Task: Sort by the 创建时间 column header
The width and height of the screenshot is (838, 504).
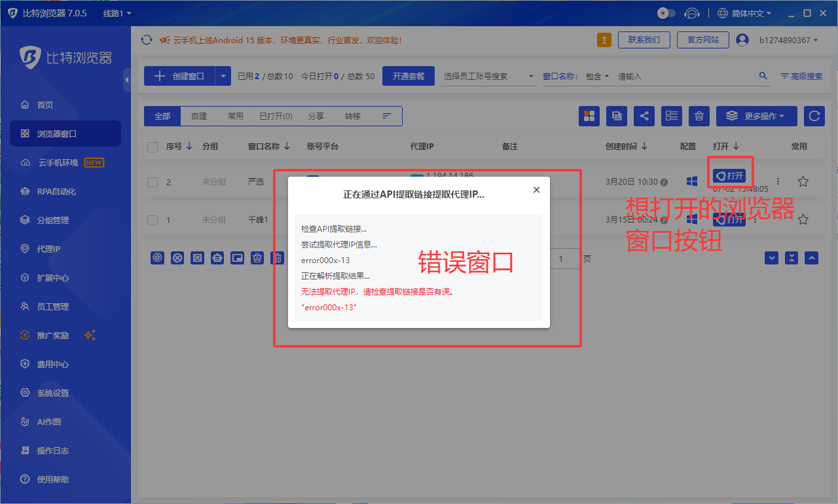Action: [x=625, y=147]
